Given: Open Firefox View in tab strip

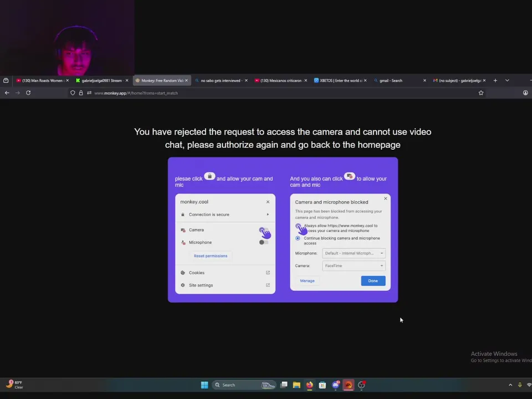Looking at the screenshot, I should point(6,80).
